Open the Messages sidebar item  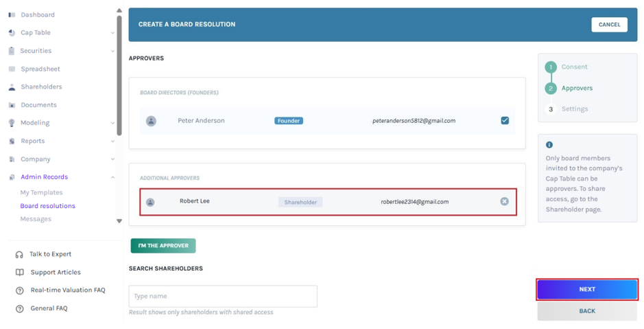coord(36,219)
